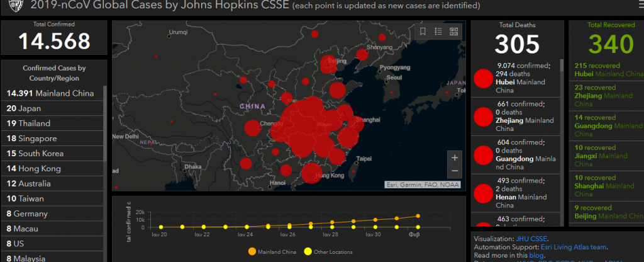Open the map bookmarks icon

click(x=423, y=31)
